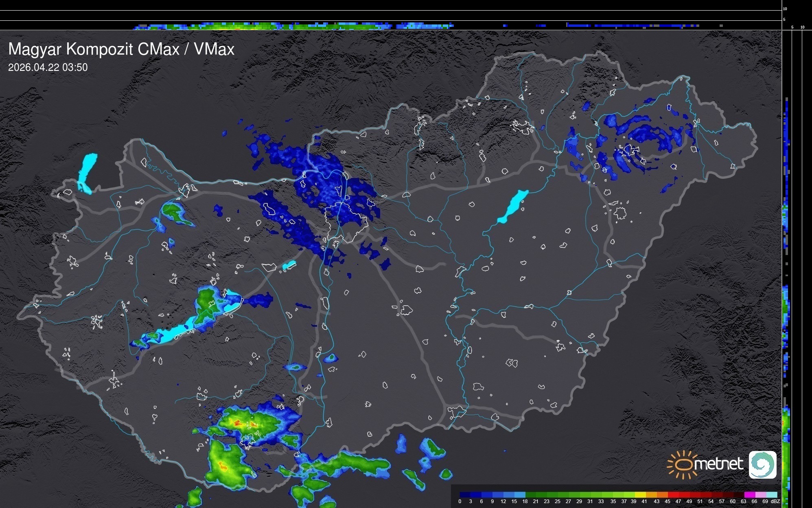Select the bright red 45 dBZ swatch
This screenshot has height=508, width=812.
pyautogui.click(x=673, y=495)
